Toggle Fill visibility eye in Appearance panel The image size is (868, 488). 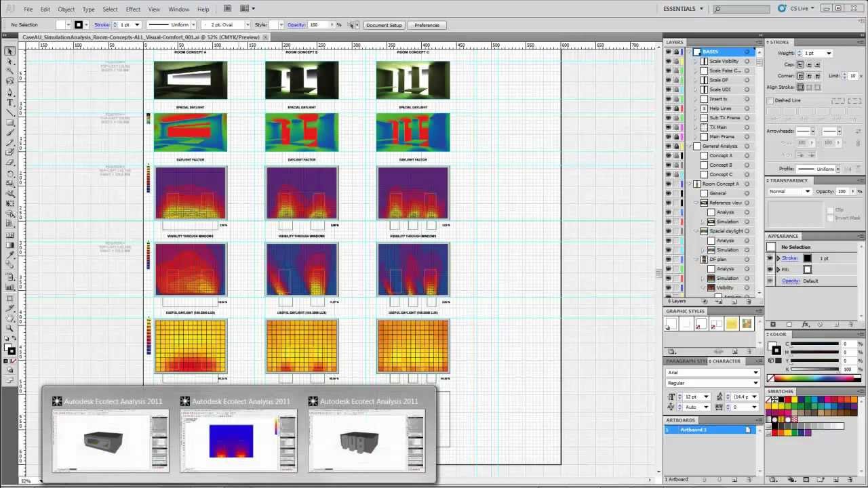[x=770, y=269]
